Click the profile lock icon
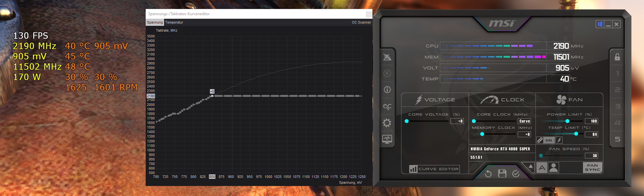 point(617,57)
